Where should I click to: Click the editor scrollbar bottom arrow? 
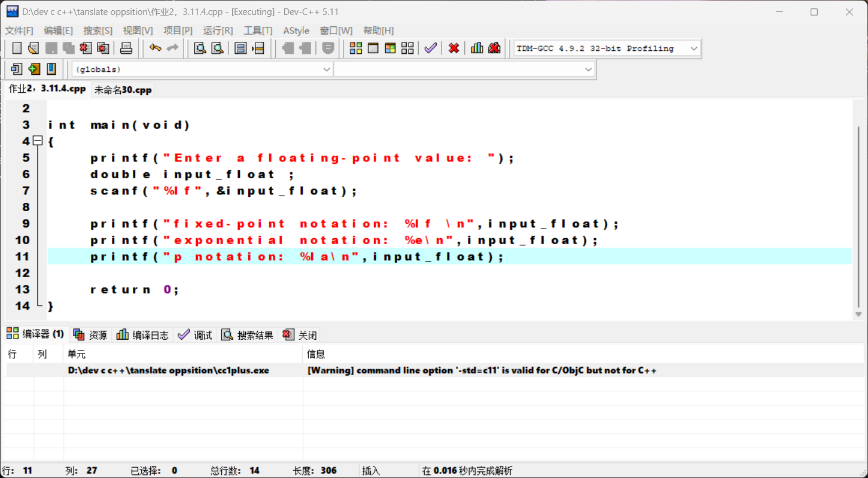click(x=858, y=314)
